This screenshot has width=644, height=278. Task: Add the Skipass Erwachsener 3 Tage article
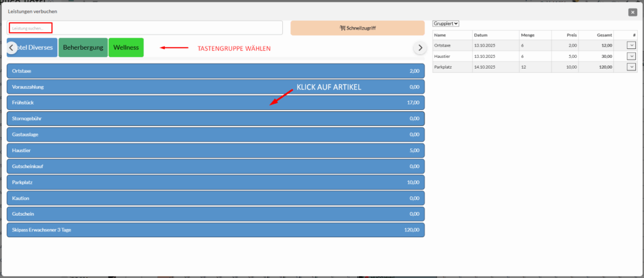215,230
